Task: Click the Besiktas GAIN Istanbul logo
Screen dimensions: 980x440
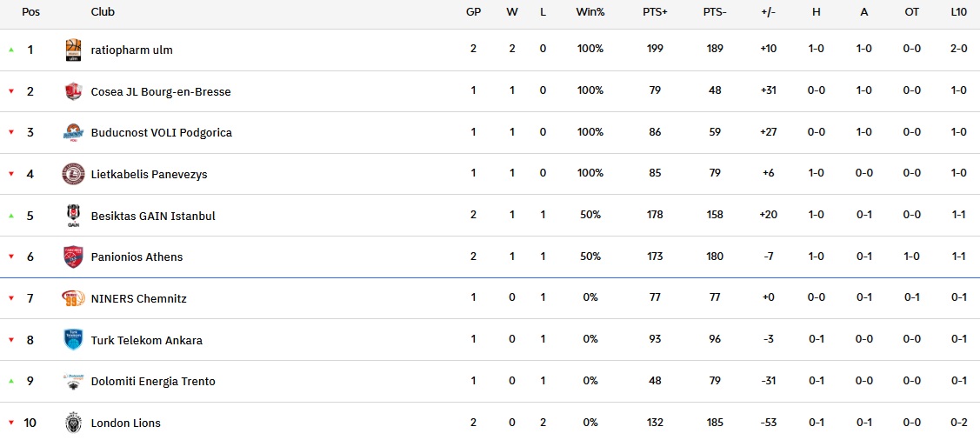Action: coord(73,216)
